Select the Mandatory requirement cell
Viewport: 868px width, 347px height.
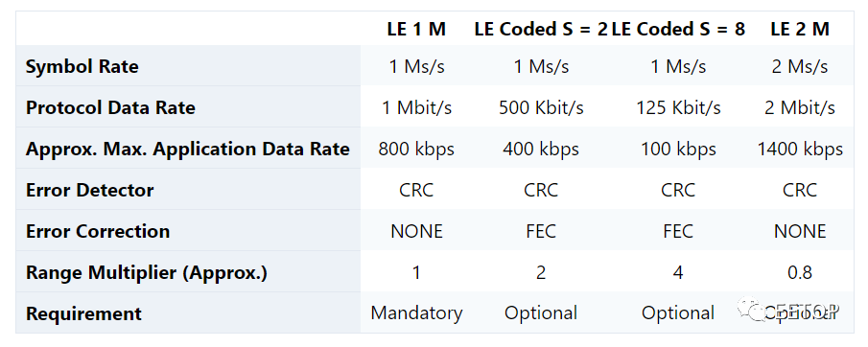(x=416, y=313)
